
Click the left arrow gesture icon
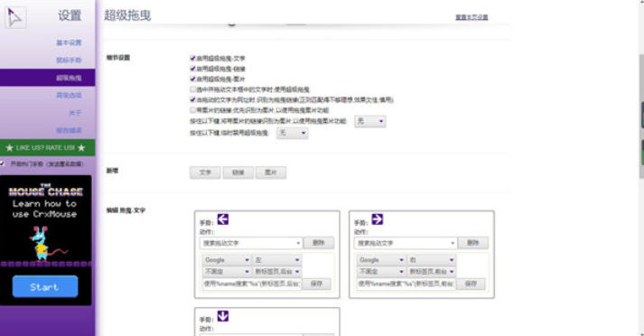click(x=223, y=219)
